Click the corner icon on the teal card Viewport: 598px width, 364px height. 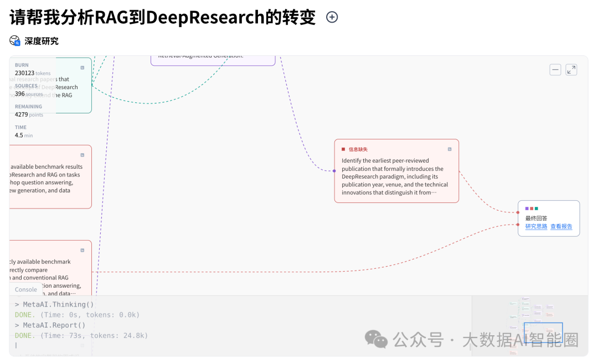(83, 67)
